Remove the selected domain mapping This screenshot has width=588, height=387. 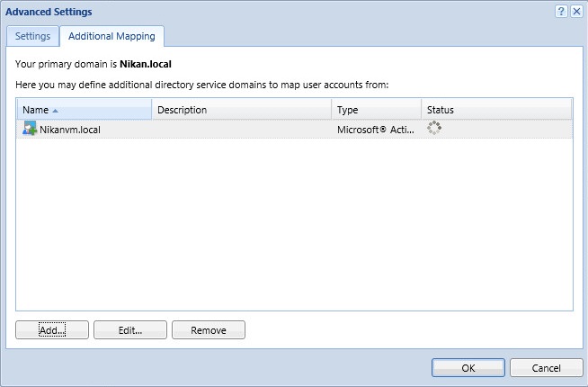[208, 330]
